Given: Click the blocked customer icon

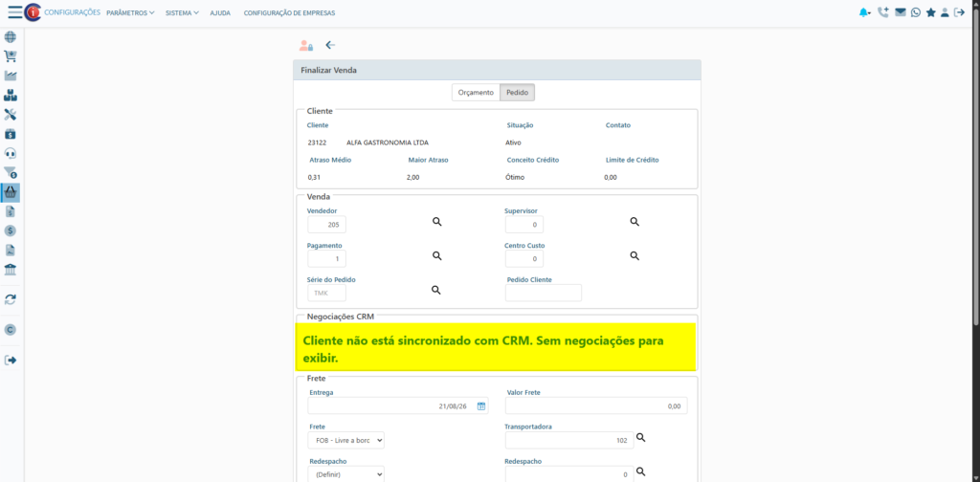Looking at the screenshot, I should (x=305, y=46).
